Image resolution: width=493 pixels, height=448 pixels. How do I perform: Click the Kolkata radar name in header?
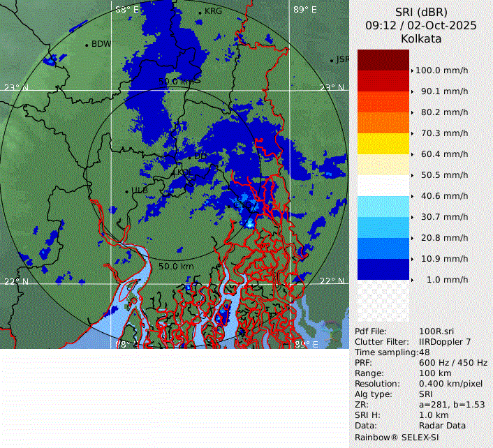coord(421,39)
